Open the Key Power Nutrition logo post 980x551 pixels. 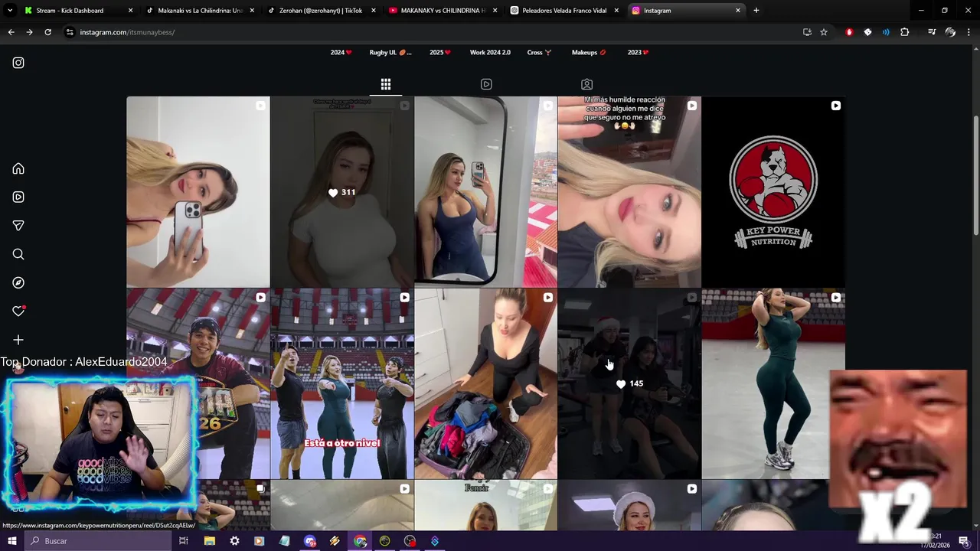click(773, 192)
